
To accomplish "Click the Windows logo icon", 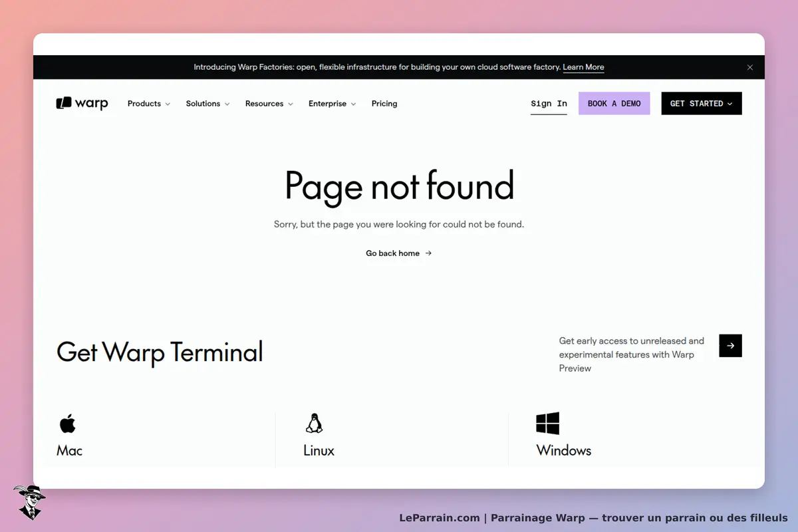I will [x=548, y=423].
